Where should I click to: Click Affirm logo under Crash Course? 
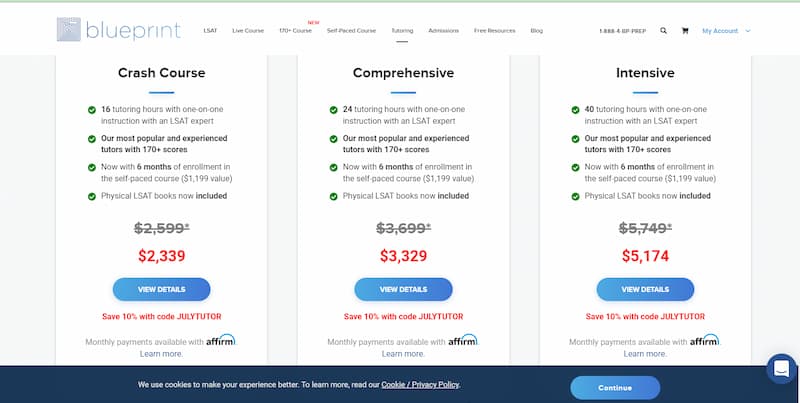coord(221,340)
